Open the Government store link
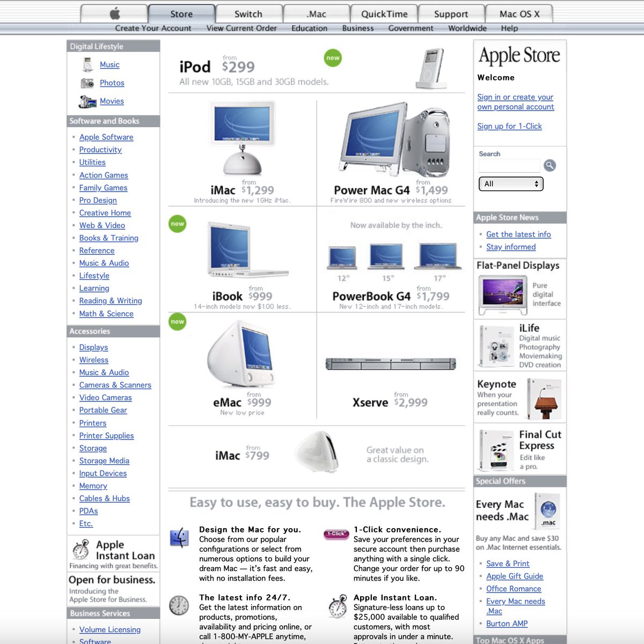Screen dimensions: 644x644 coord(411,28)
